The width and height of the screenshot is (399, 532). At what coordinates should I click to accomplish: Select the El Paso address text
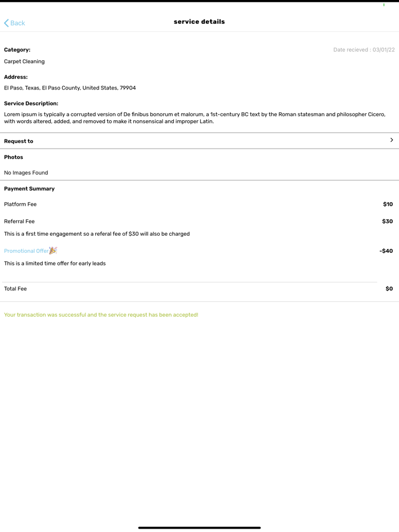pos(70,88)
